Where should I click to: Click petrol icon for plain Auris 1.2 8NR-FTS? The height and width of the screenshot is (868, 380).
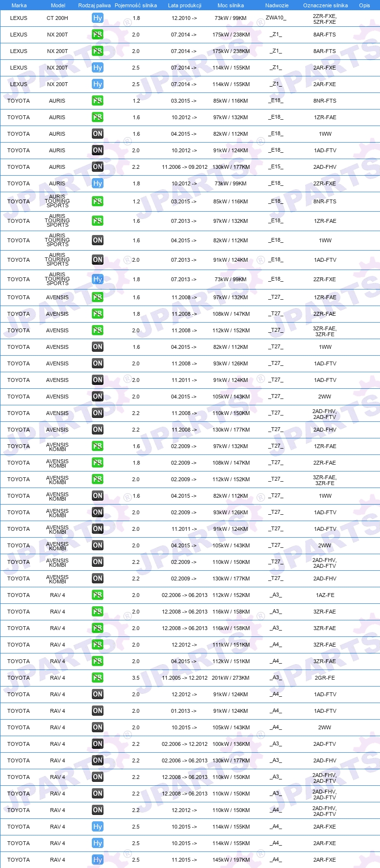[98, 101]
